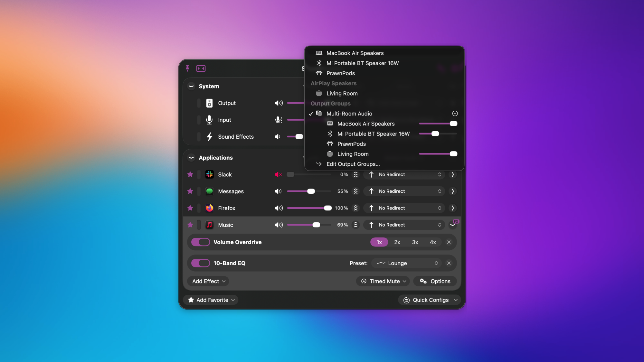Open Music's No Redirect dropdown

[404, 225]
